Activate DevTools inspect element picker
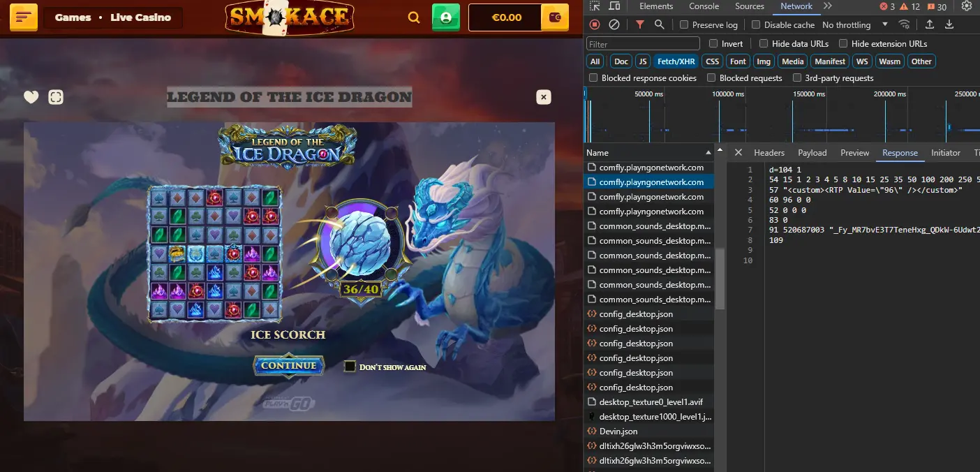This screenshot has height=472, width=980. pos(595,6)
